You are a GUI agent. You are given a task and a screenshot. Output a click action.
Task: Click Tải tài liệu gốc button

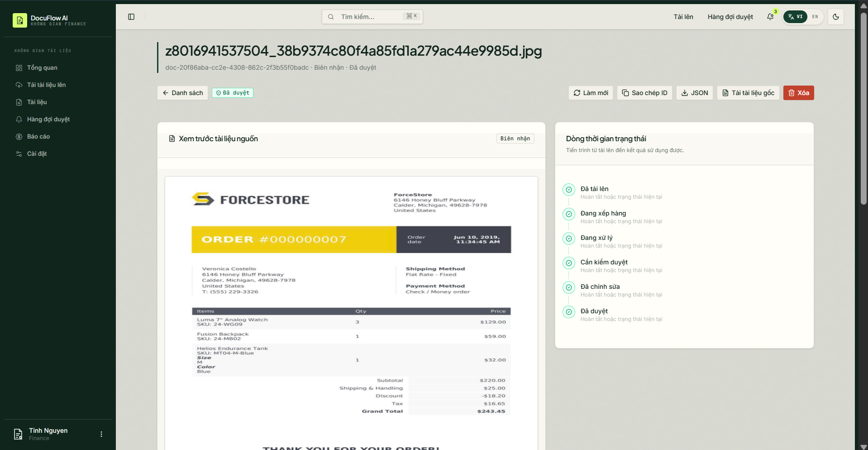click(748, 93)
